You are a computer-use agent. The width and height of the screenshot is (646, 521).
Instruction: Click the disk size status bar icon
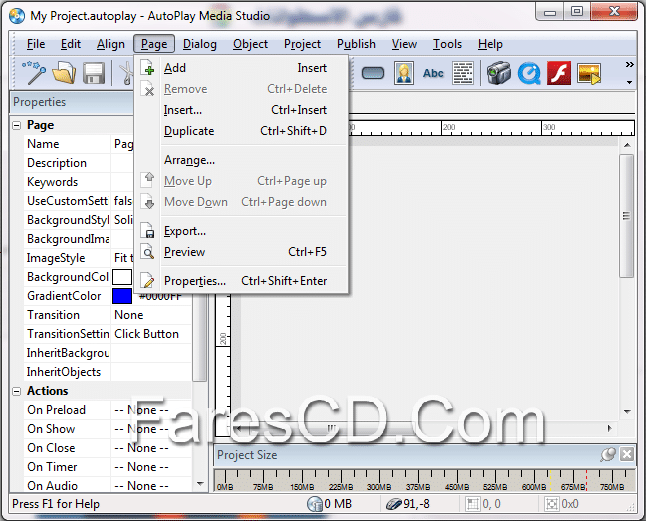tap(315, 504)
